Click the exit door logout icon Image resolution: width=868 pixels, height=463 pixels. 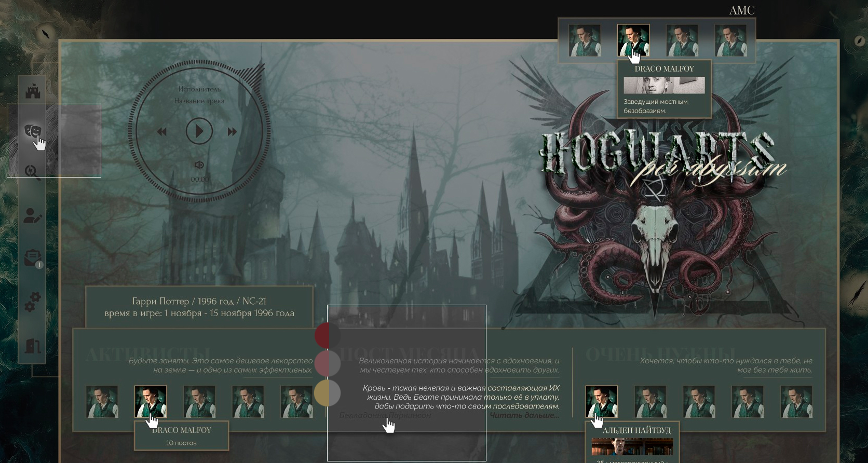tap(32, 346)
